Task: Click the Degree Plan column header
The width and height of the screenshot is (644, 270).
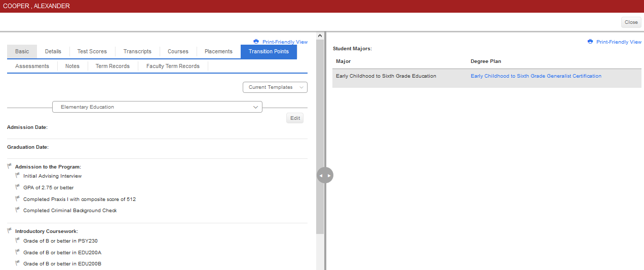Action: point(486,61)
